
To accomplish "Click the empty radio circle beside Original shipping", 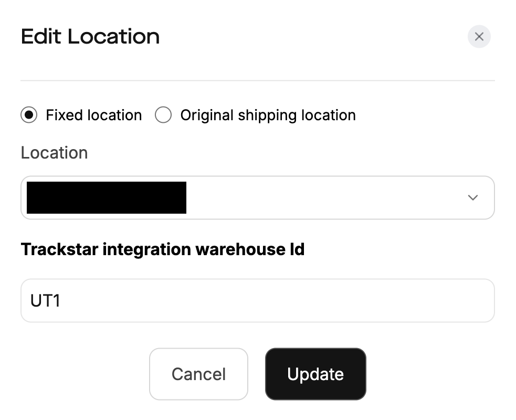I will (x=163, y=115).
